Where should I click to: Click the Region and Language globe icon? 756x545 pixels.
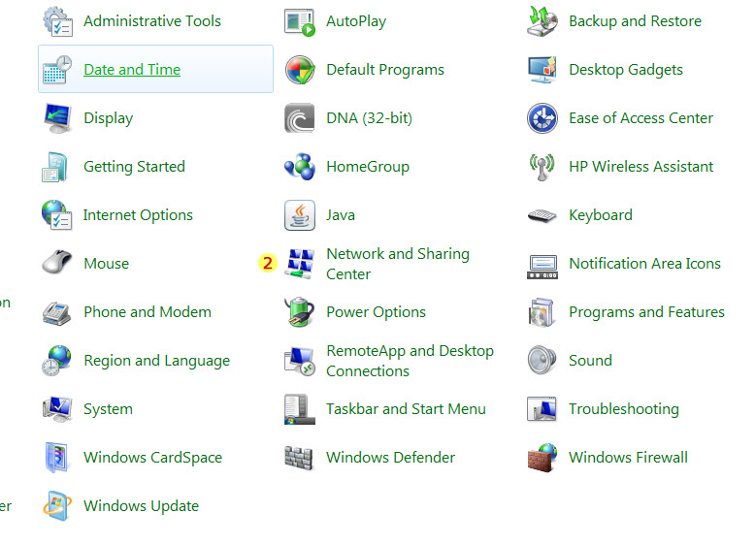click(x=57, y=361)
